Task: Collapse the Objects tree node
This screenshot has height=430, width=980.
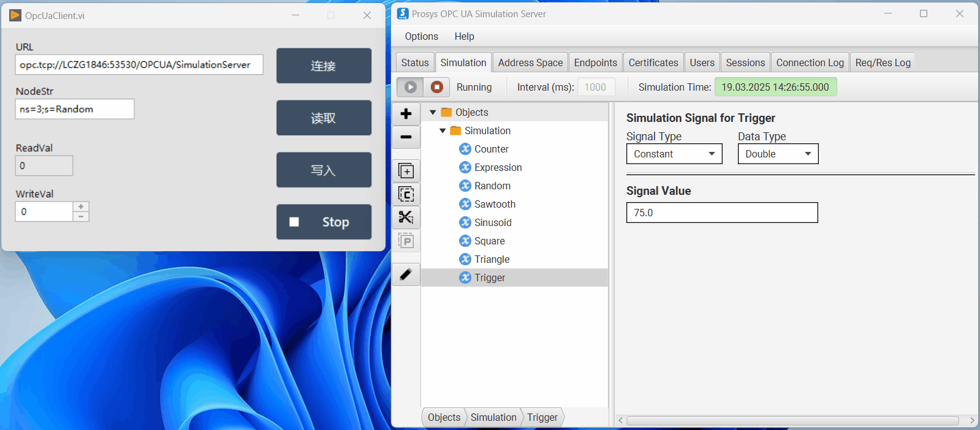Action: pyautogui.click(x=433, y=112)
